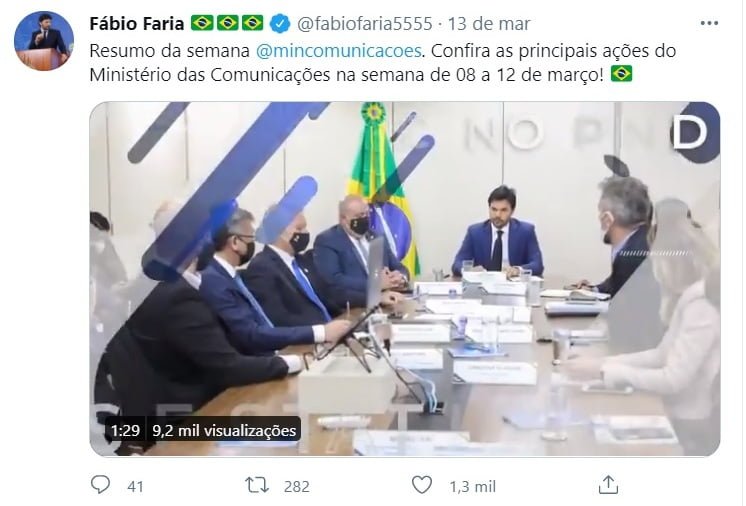Click the 41 replies count
746x506 pixels.
(x=136, y=486)
